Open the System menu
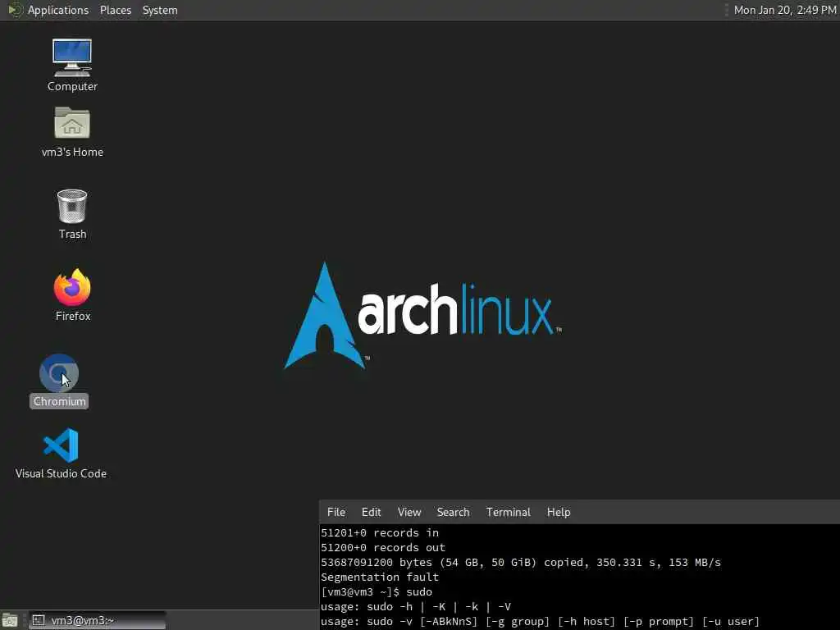840x630 pixels. coord(160,10)
